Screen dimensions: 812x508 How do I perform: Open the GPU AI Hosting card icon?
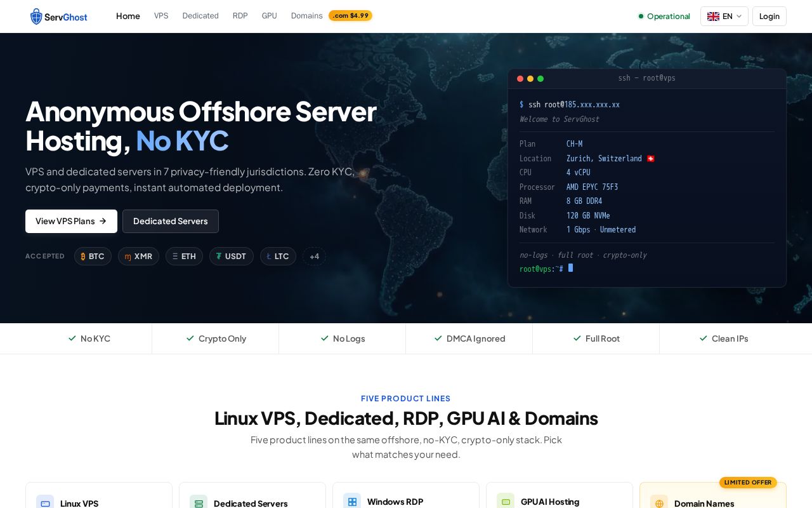[x=506, y=502]
